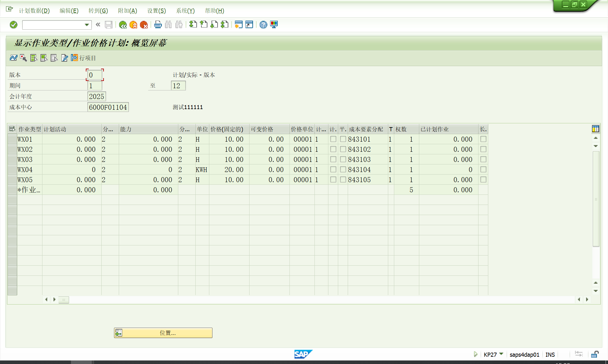608x364 pixels.
Task: Open the KP27 transaction dropdown in status bar
Action: tap(501, 354)
